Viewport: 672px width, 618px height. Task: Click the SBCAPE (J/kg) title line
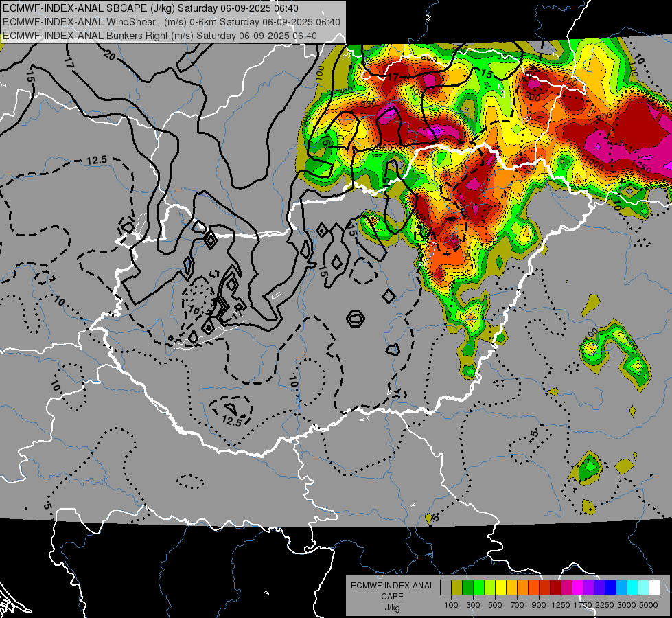pos(150,8)
